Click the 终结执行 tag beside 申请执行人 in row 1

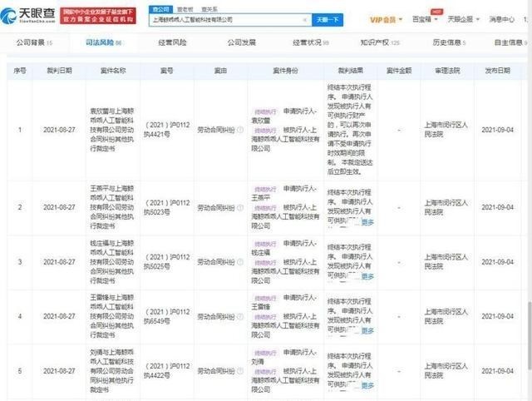265,111
